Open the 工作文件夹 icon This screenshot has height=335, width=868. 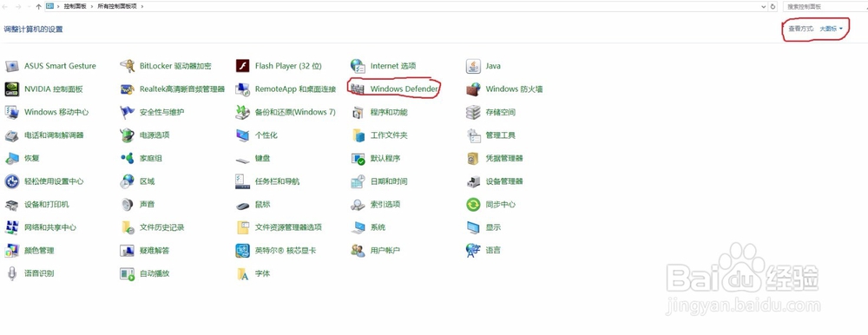pos(358,135)
